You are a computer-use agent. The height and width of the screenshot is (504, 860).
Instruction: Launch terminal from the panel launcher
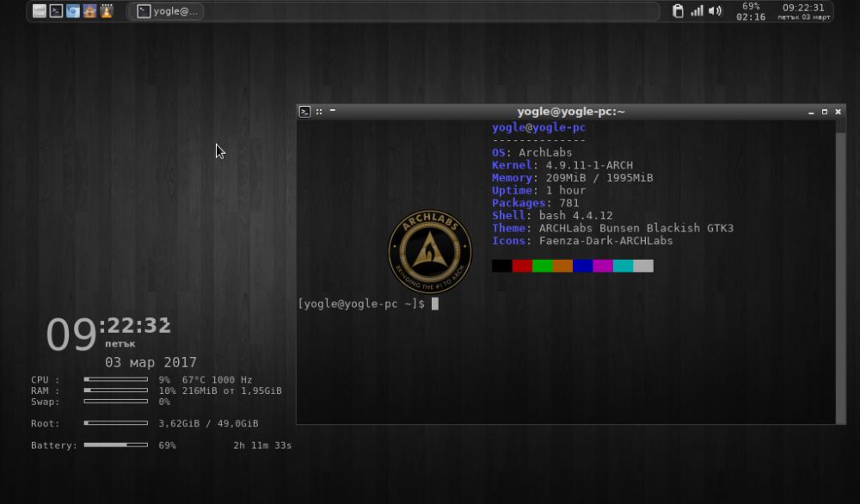tap(56, 11)
